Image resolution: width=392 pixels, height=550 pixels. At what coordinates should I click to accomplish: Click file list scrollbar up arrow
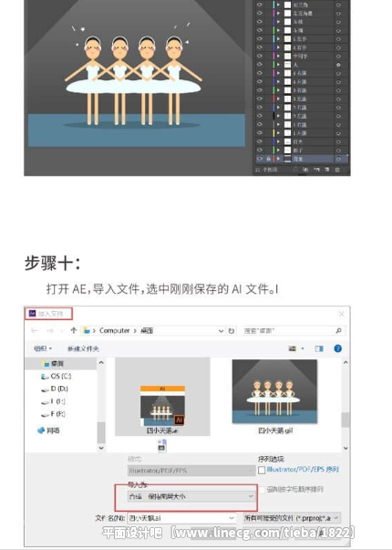tap(346, 363)
